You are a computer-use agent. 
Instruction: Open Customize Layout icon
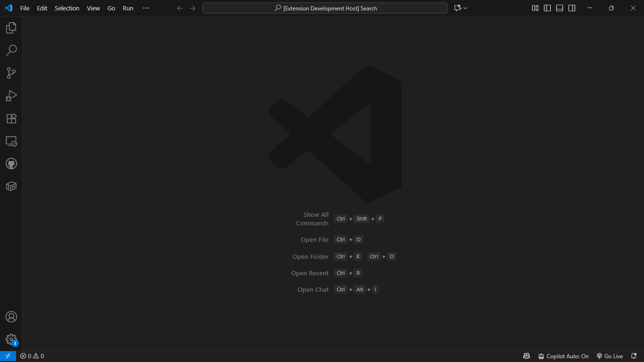(x=535, y=8)
